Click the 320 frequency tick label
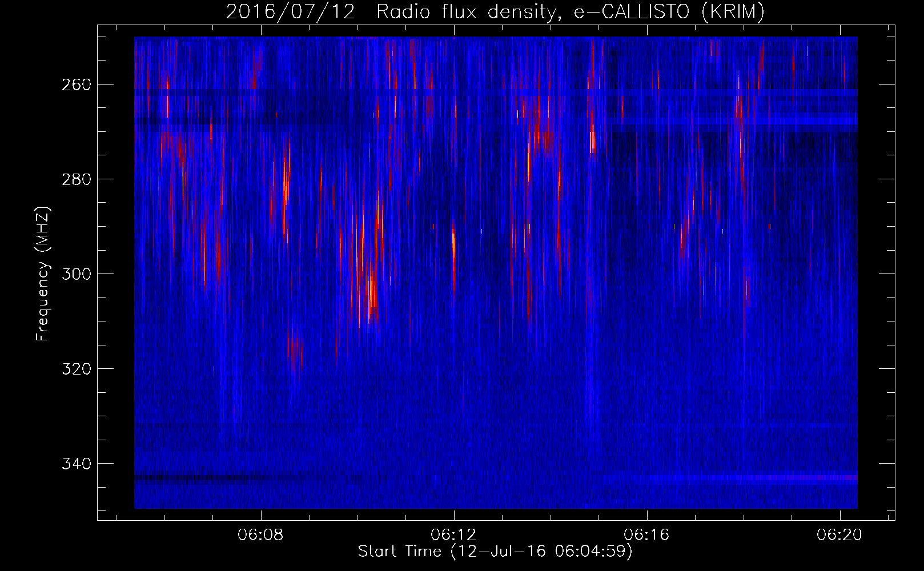This screenshot has width=924, height=571. 76,369
